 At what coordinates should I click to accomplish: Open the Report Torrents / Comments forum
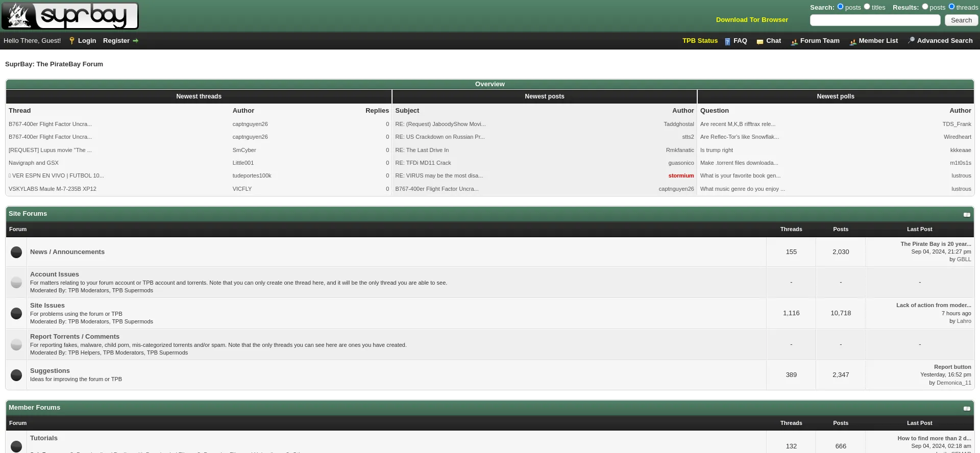(x=75, y=337)
